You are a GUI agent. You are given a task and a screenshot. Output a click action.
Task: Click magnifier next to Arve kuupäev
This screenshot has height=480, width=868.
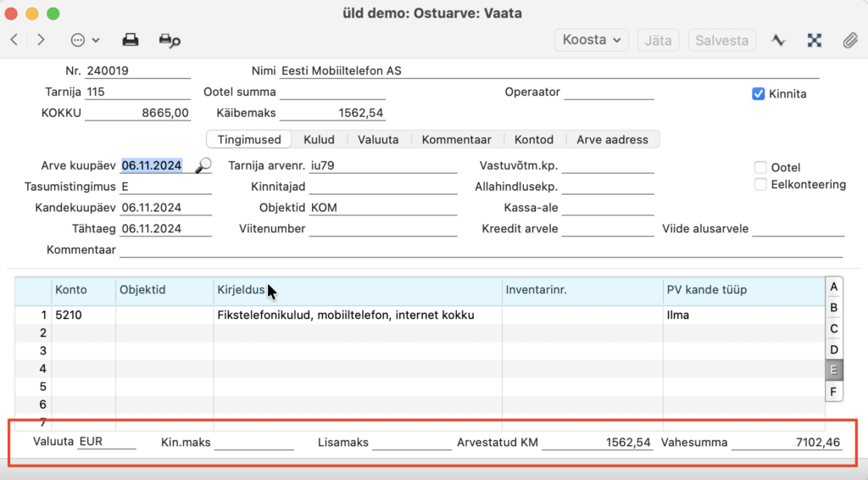click(x=203, y=165)
